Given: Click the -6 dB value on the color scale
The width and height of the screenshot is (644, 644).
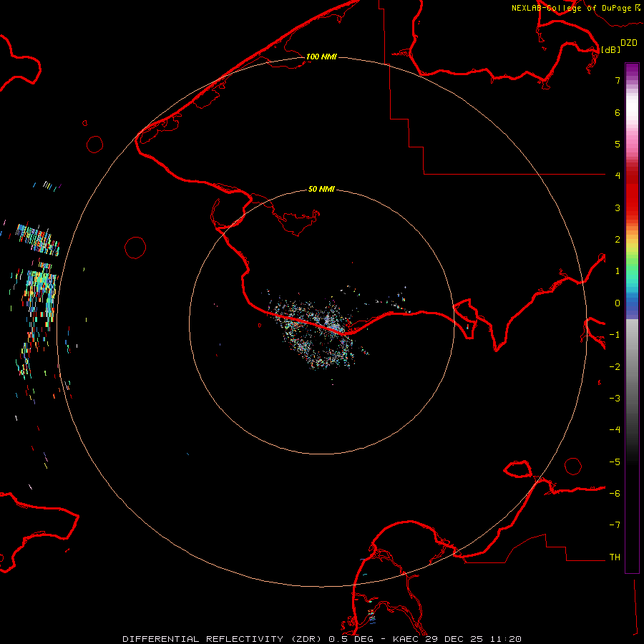Looking at the screenshot, I should click(615, 494).
